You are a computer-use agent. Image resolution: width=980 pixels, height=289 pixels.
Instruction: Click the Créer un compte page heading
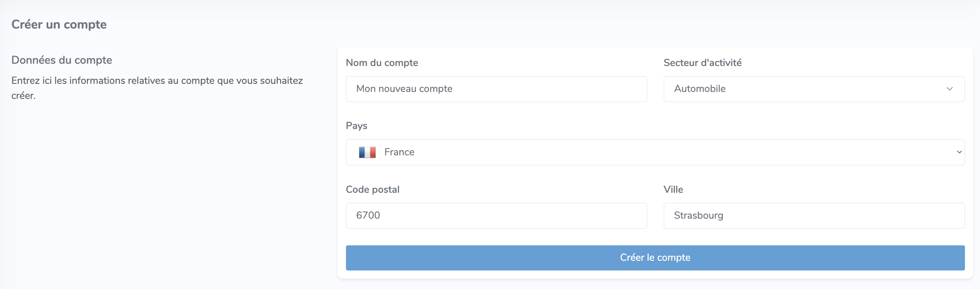59,24
